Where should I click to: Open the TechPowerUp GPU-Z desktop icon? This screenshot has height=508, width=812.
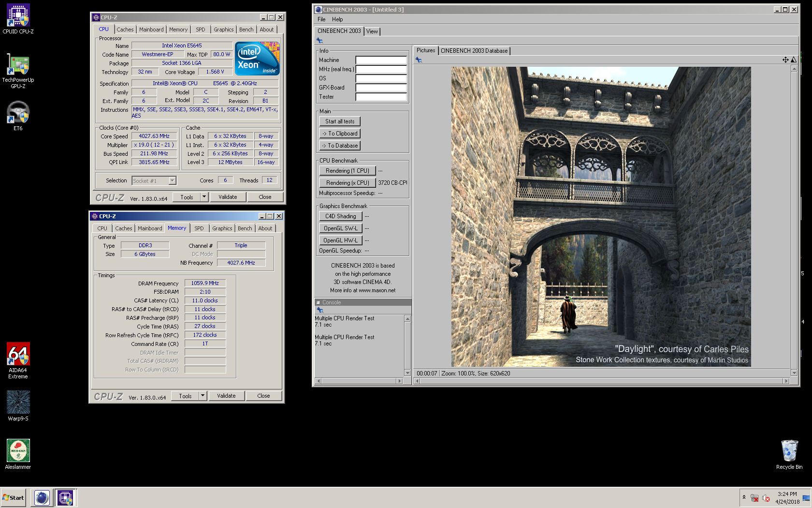18,71
